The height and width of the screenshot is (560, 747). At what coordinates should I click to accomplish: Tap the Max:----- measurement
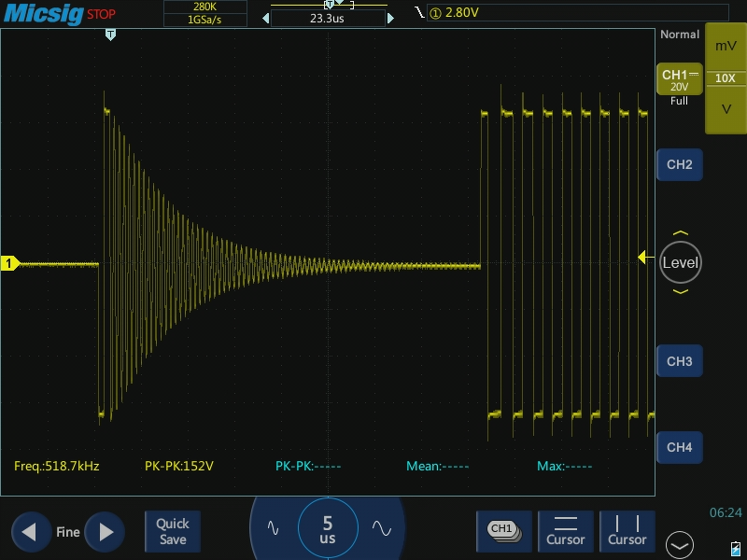click(x=565, y=466)
